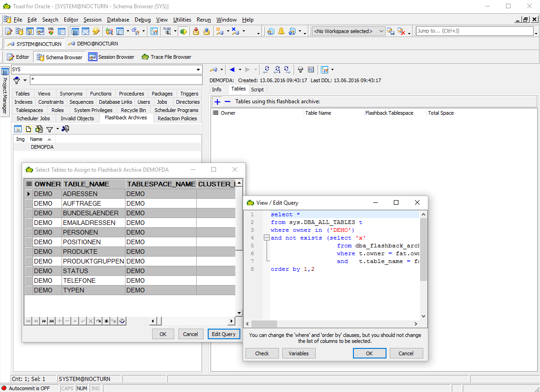Click the funnel filter icon in right panel toolbar
Image resolution: width=540 pixels, height=392 pixels.
click(x=300, y=69)
